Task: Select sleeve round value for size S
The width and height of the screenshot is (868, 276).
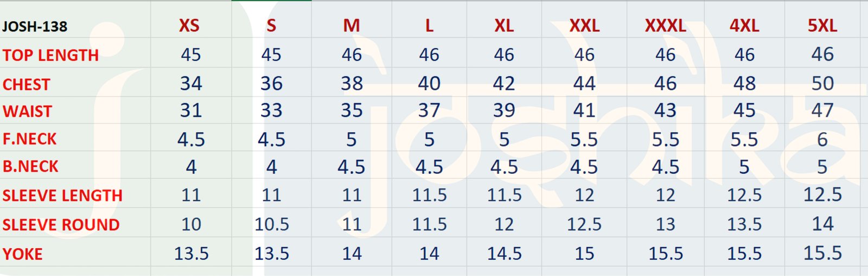Action: (272, 224)
